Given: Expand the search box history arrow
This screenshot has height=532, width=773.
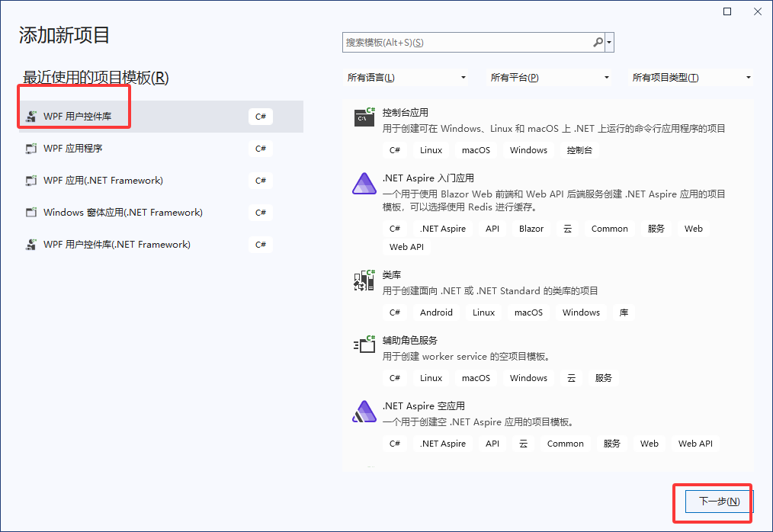Looking at the screenshot, I should point(610,42).
